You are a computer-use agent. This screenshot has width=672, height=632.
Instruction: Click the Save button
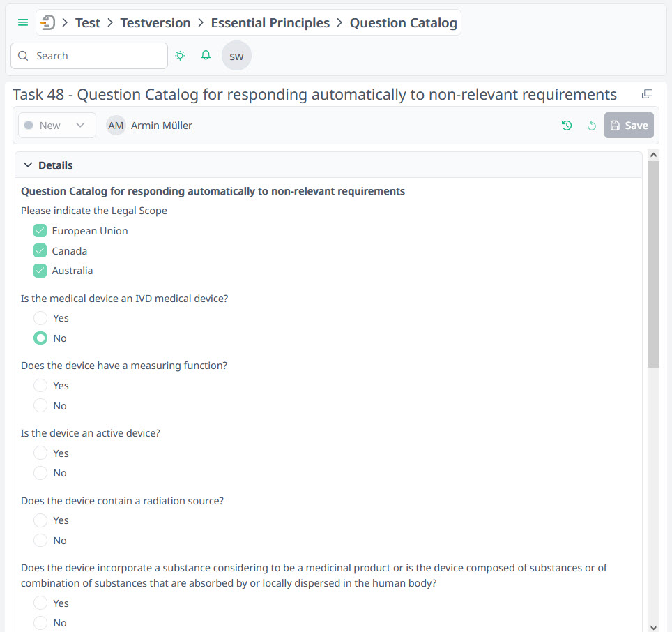[x=629, y=126]
